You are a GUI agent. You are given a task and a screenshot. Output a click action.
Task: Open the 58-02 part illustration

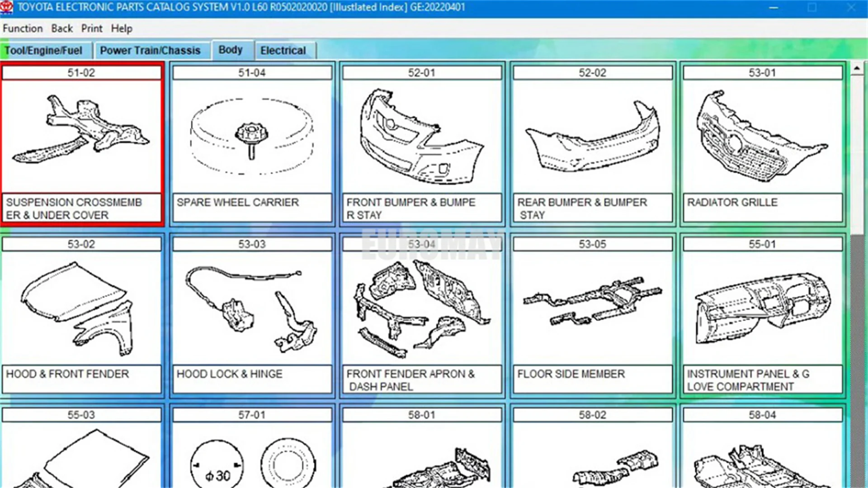[593, 455]
